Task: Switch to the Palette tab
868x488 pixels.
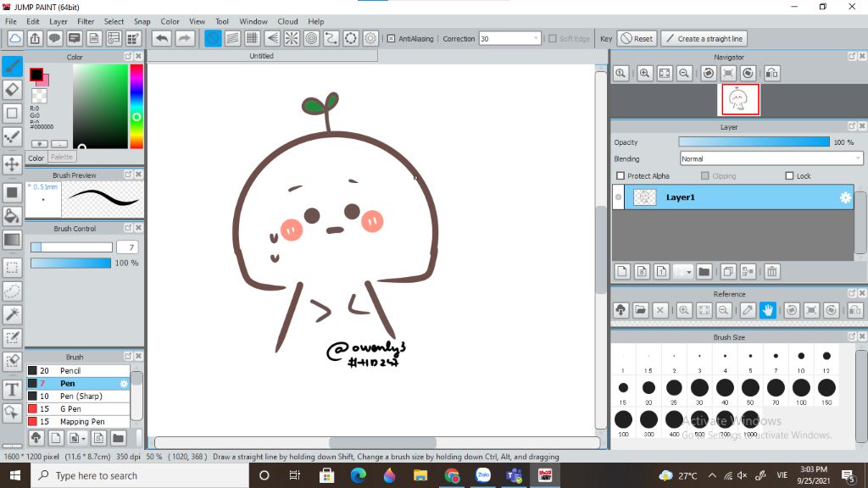Action: coord(61,157)
